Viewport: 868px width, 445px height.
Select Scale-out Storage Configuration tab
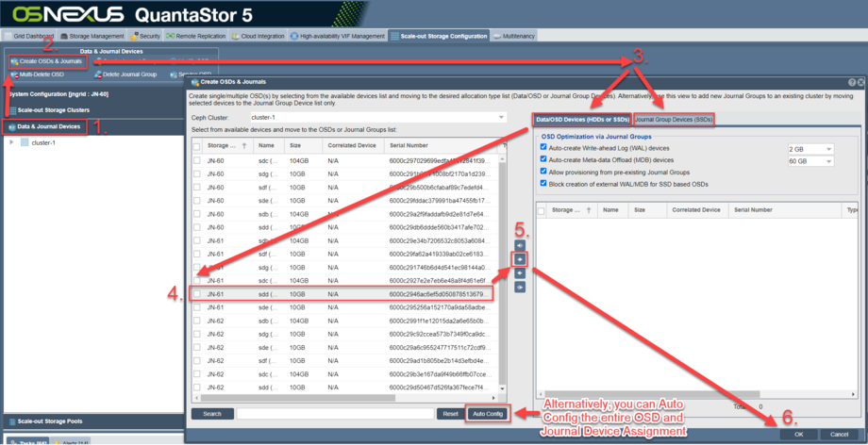(x=439, y=36)
